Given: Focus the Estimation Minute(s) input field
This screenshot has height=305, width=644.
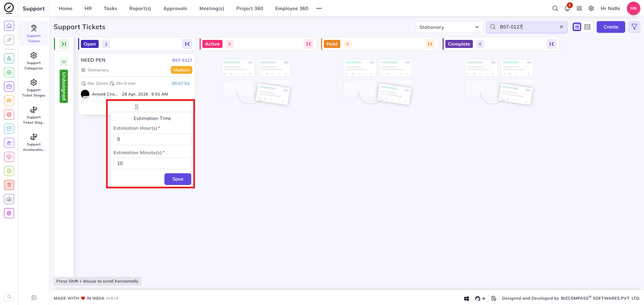Looking at the screenshot, I should point(152,163).
